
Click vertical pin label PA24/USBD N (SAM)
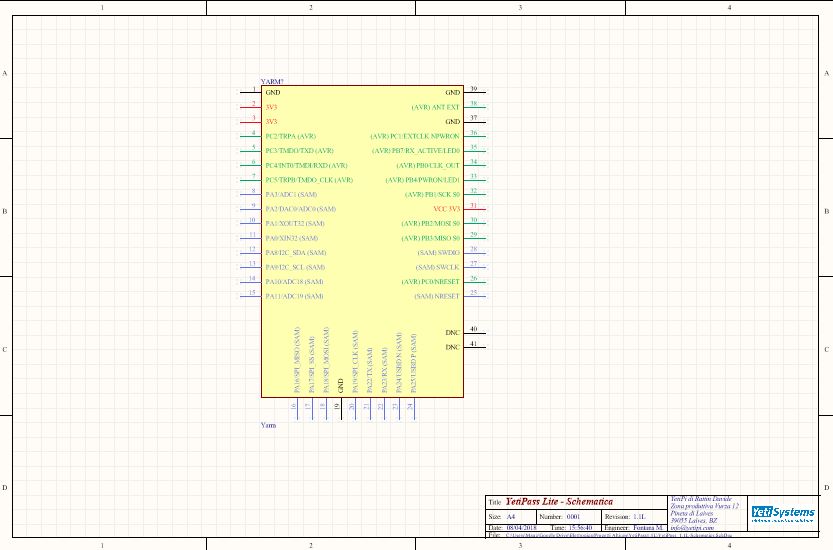399,363
